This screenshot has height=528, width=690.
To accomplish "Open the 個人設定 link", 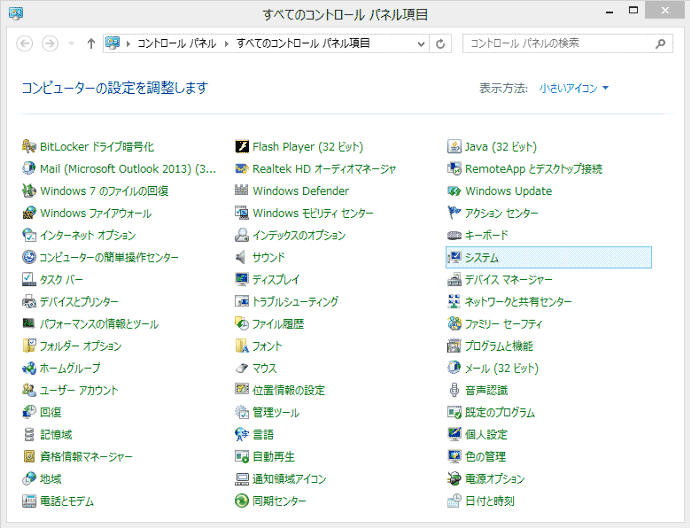I will pyautogui.click(x=486, y=435).
